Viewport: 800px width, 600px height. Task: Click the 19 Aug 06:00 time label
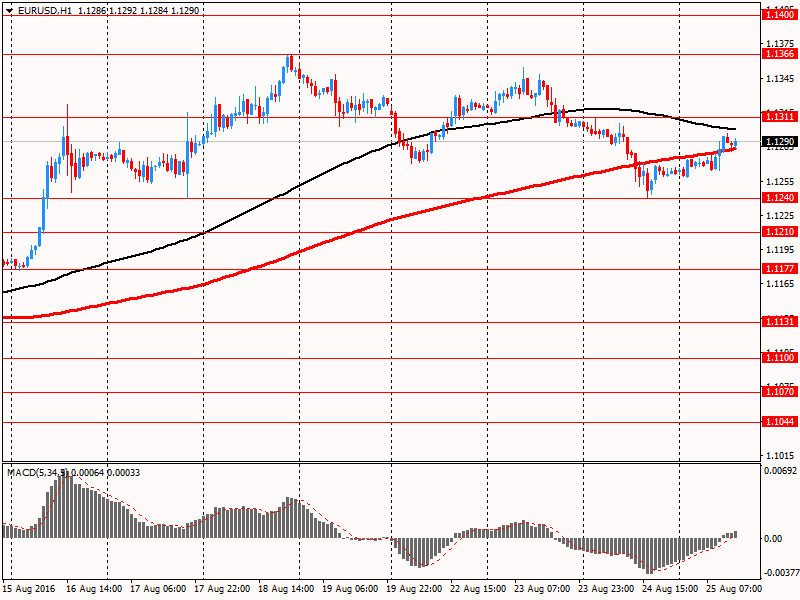click(350, 589)
